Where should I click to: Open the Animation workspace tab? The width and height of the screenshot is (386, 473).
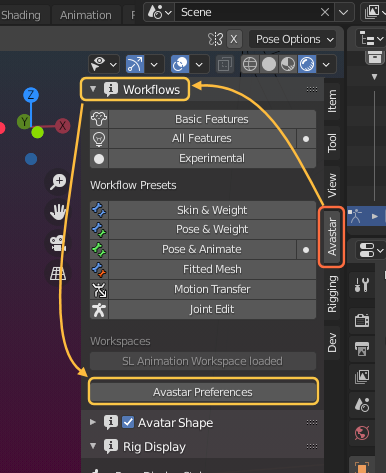tap(86, 15)
